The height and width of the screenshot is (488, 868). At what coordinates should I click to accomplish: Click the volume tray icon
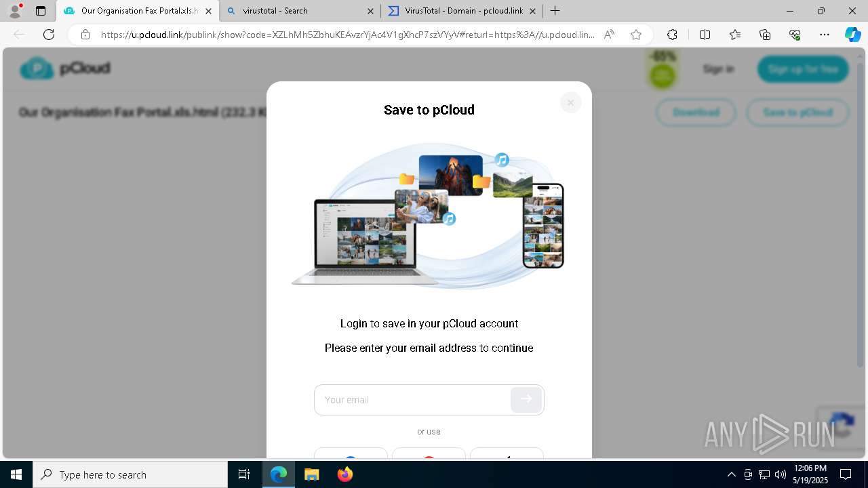pyautogui.click(x=781, y=474)
